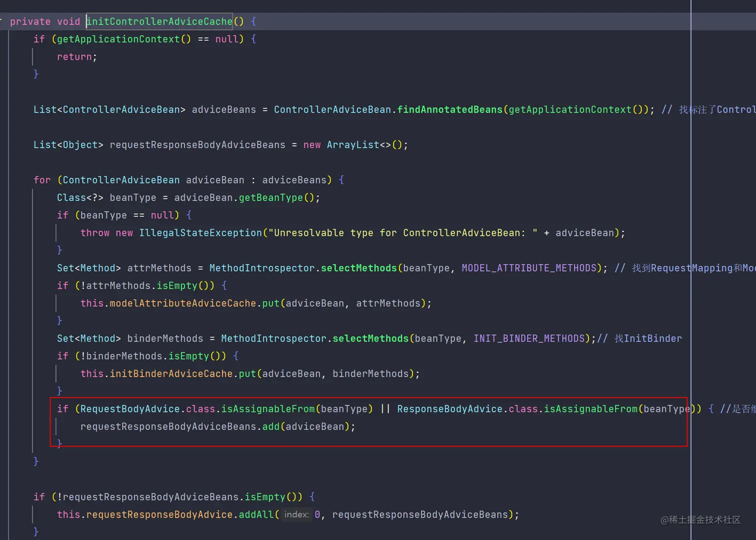Click the getBeanType method call
Screen dimensions: 756x540
coord(271,197)
